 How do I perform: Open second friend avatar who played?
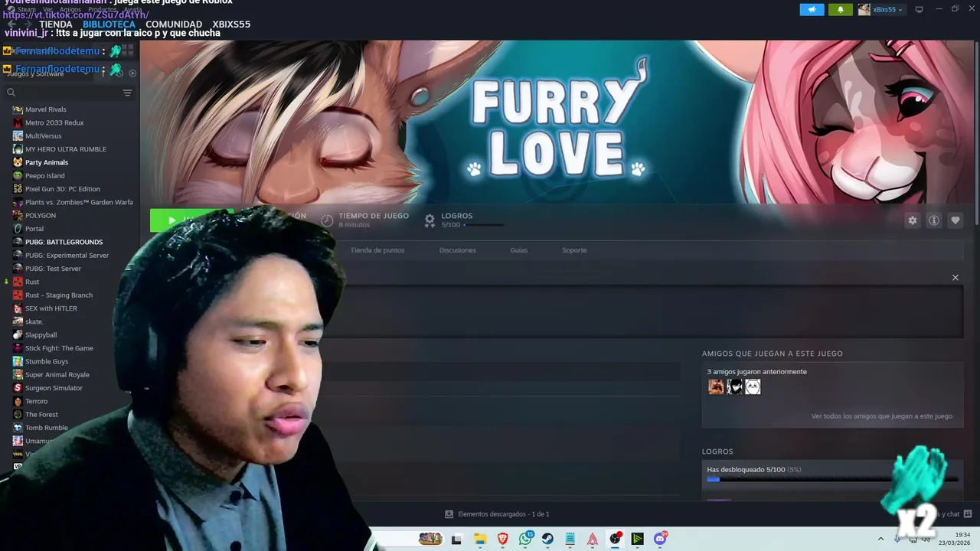734,387
